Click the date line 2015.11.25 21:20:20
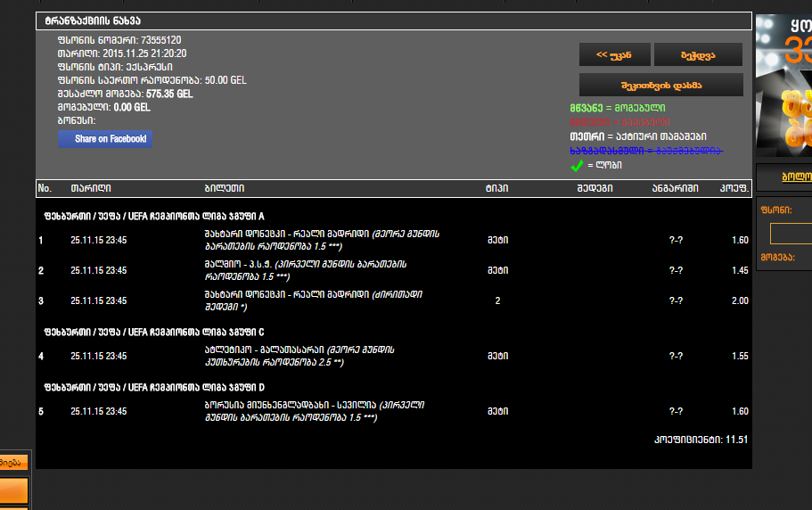The image size is (812, 510). (122, 53)
